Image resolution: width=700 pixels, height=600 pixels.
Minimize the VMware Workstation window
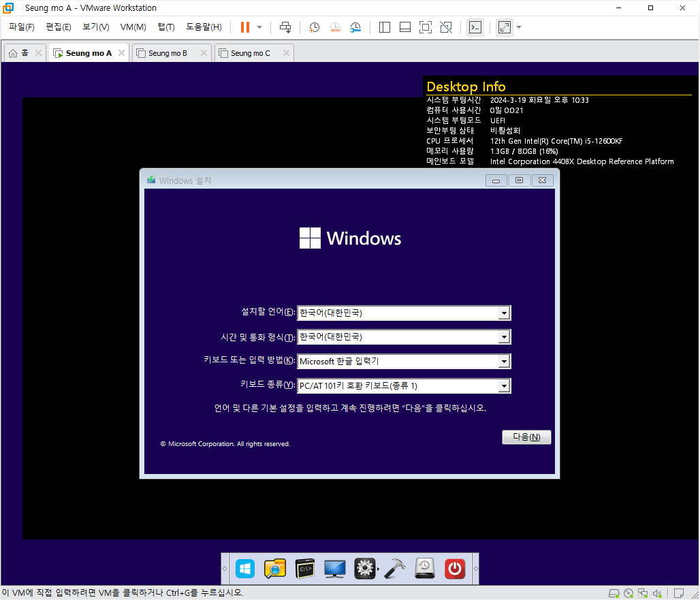pyautogui.click(x=619, y=8)
